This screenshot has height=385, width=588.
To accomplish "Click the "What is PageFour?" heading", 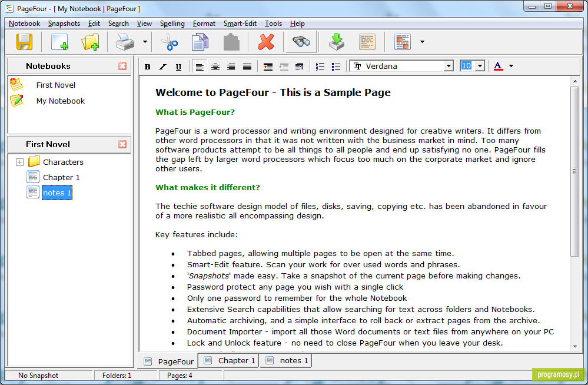I will (195, 112).
